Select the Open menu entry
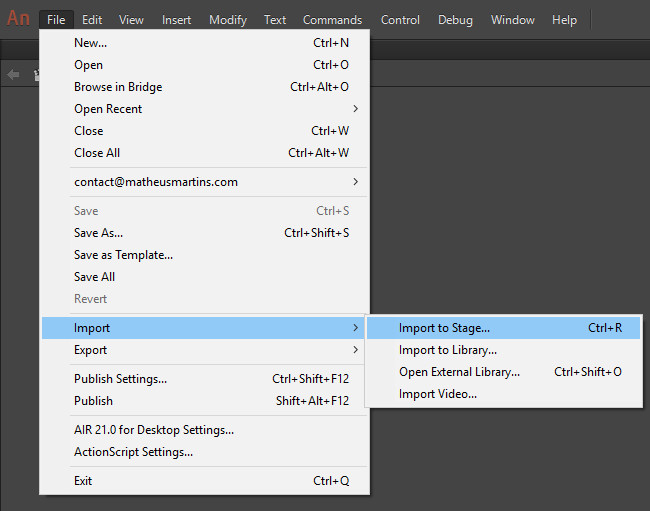This screenshot has height=511, width=650. tap(206, 65)
